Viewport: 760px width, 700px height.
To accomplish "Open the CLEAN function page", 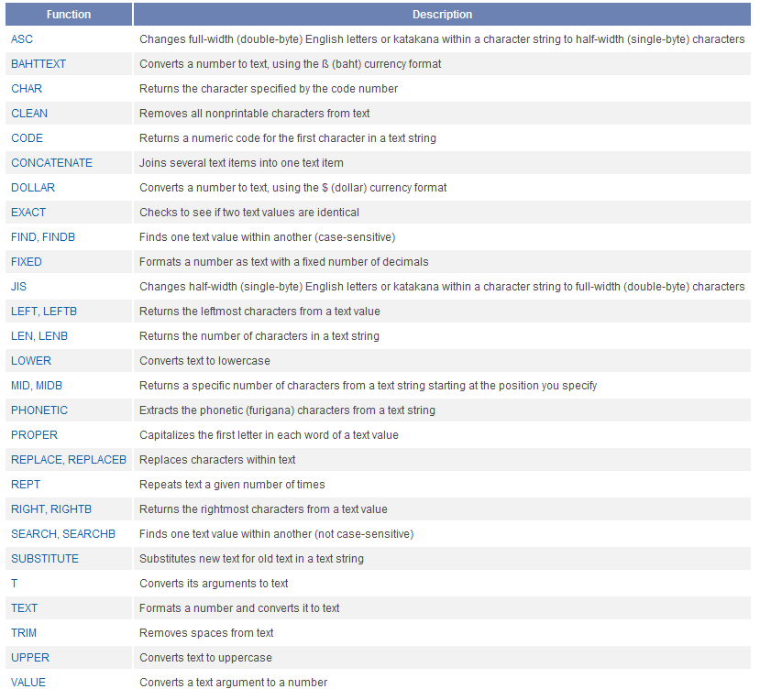I will [x=29, y=114].
